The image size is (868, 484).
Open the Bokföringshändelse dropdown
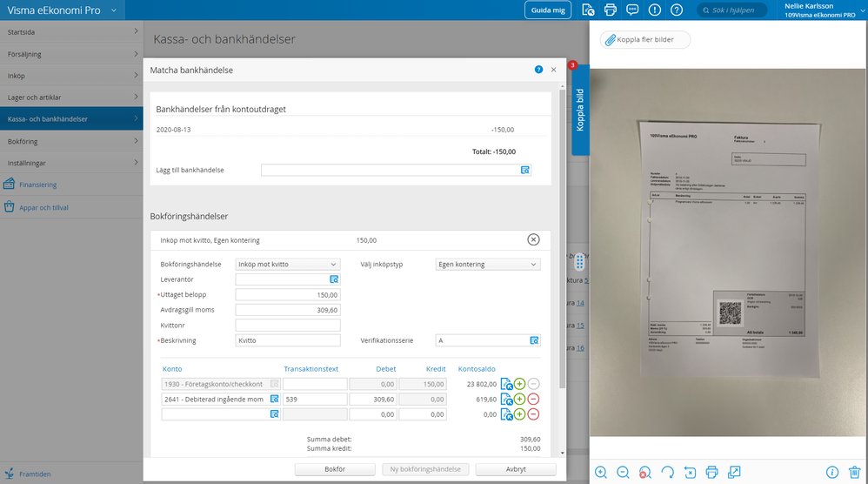pyautogui.click(x=287, y=264)
